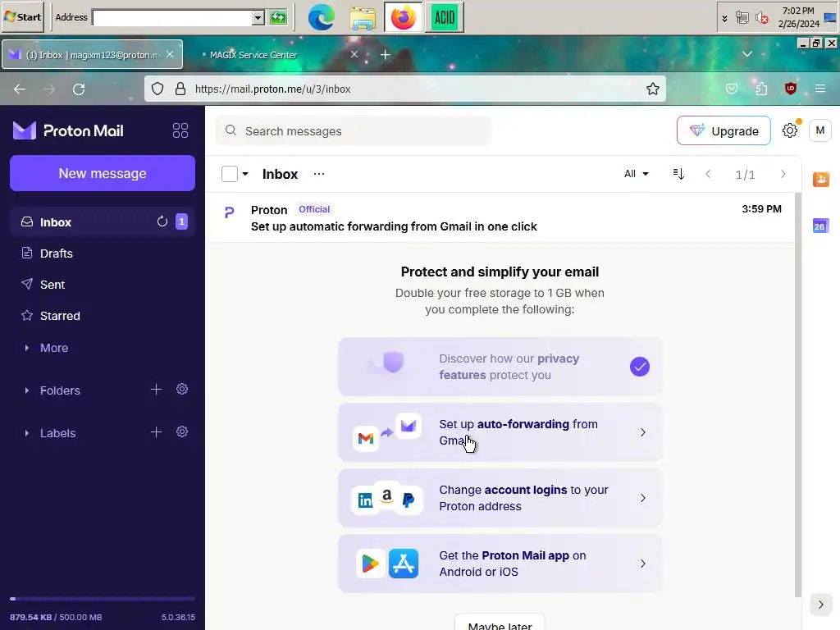The width and height of the screenshot is (840, 630).
Task: Click the Upgrade button
Action: tap(724, 130)
